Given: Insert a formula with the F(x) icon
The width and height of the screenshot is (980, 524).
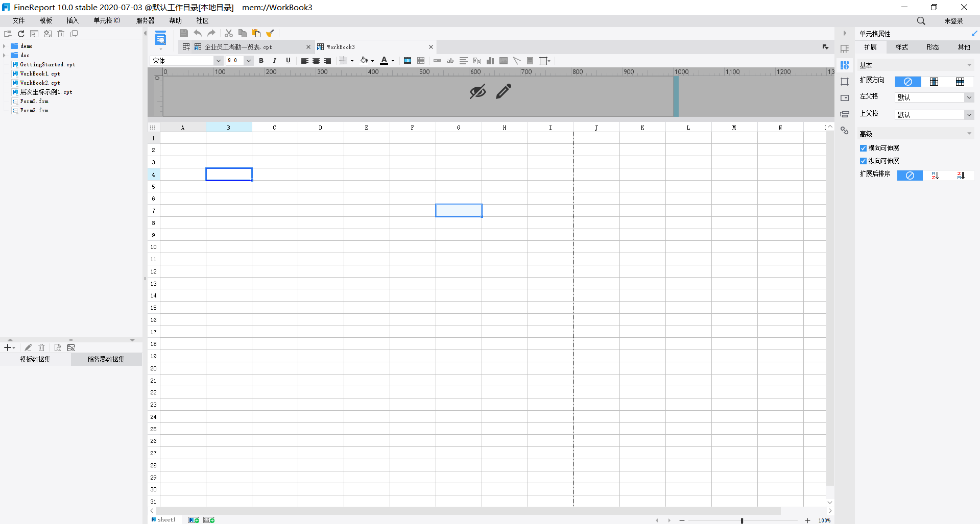Looking at the screenshot, I should pyautogui.click(x=477, y=61).
